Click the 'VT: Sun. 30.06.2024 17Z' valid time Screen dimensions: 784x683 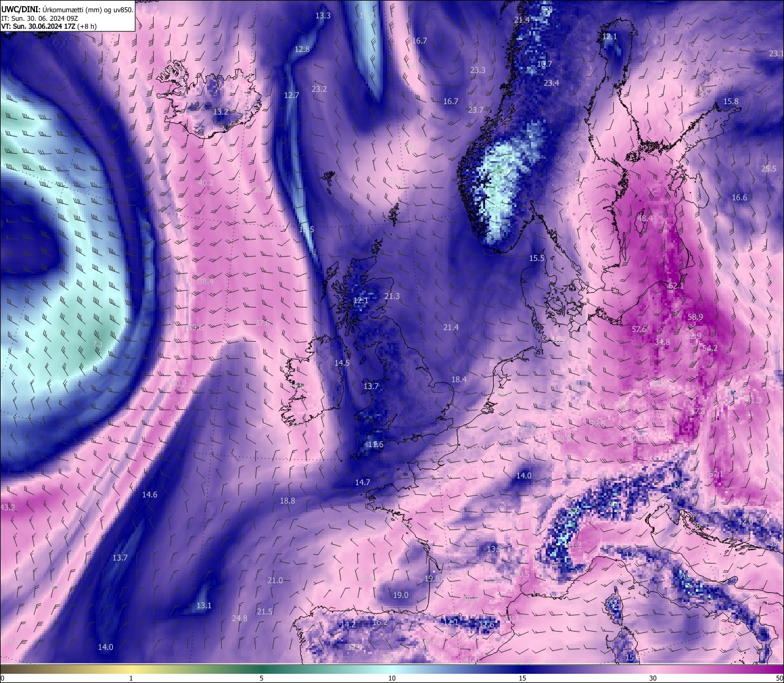pyautogui.click(x=38, y=26)
